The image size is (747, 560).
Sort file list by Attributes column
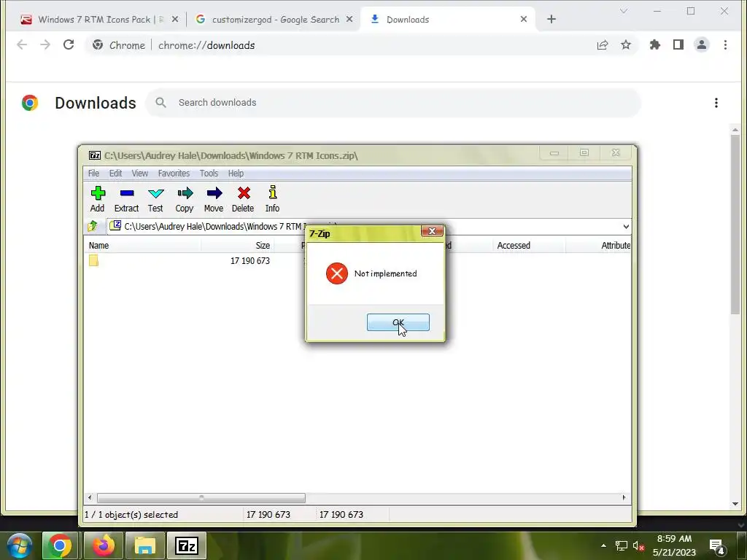599,246
